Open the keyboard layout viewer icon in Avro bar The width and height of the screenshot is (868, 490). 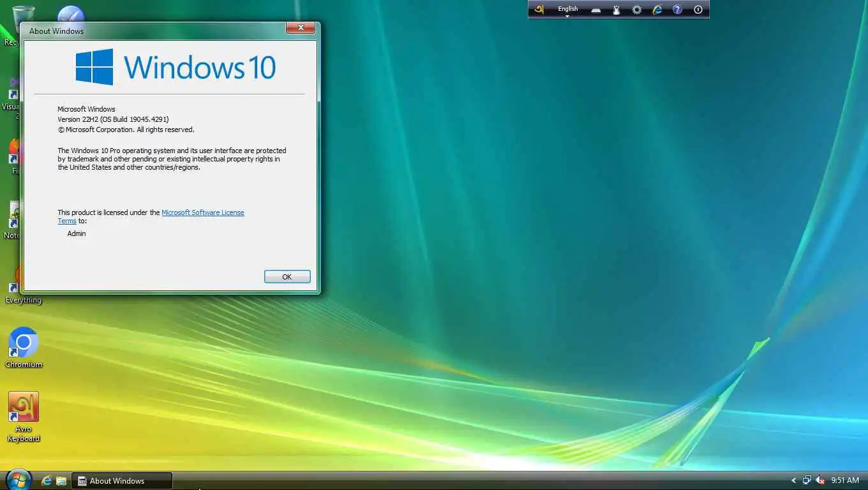pos(596,10)
